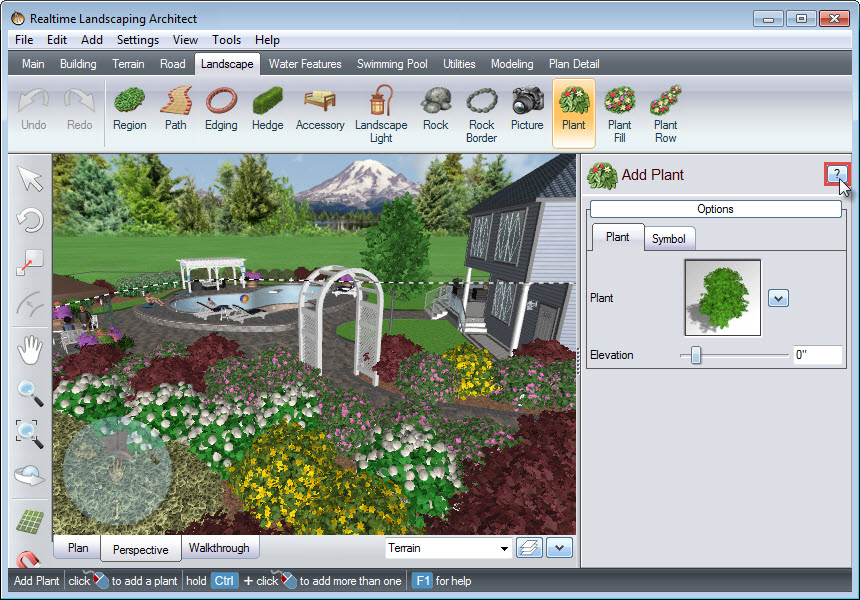Open the Tools menu
The height and width of the screenshot is (600, 860).
tap(226, 40)
